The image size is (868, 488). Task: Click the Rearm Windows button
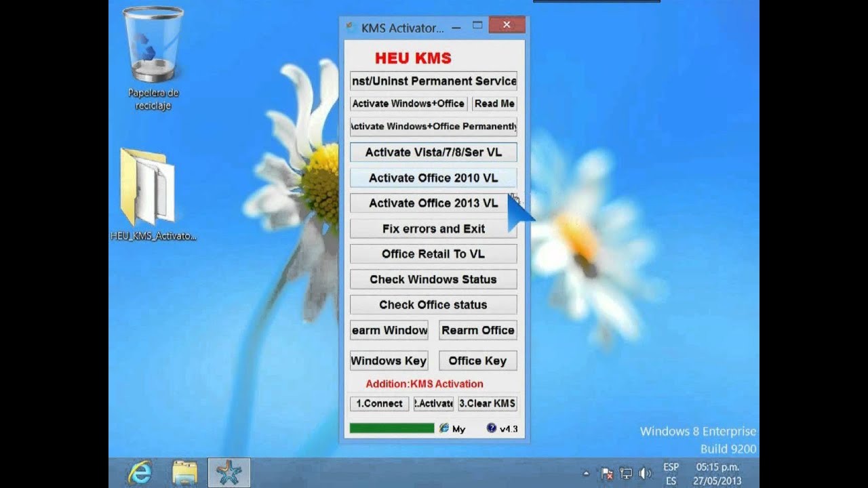(389, 330)
